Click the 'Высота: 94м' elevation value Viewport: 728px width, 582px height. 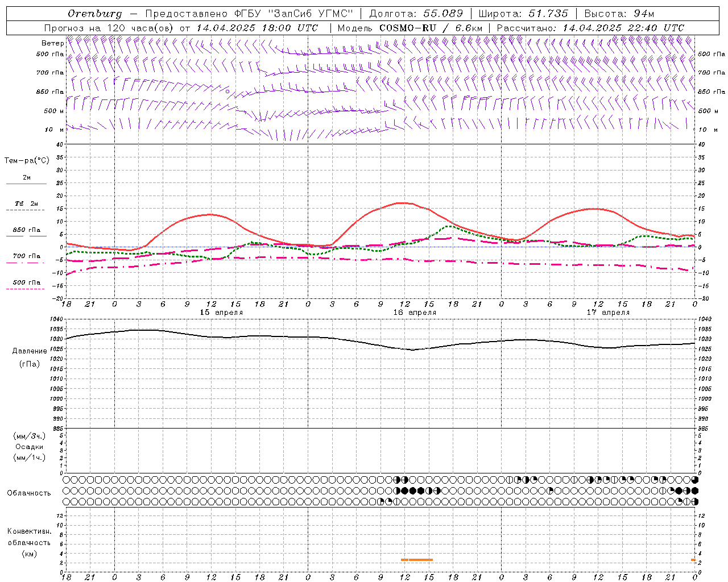[620, 14]
